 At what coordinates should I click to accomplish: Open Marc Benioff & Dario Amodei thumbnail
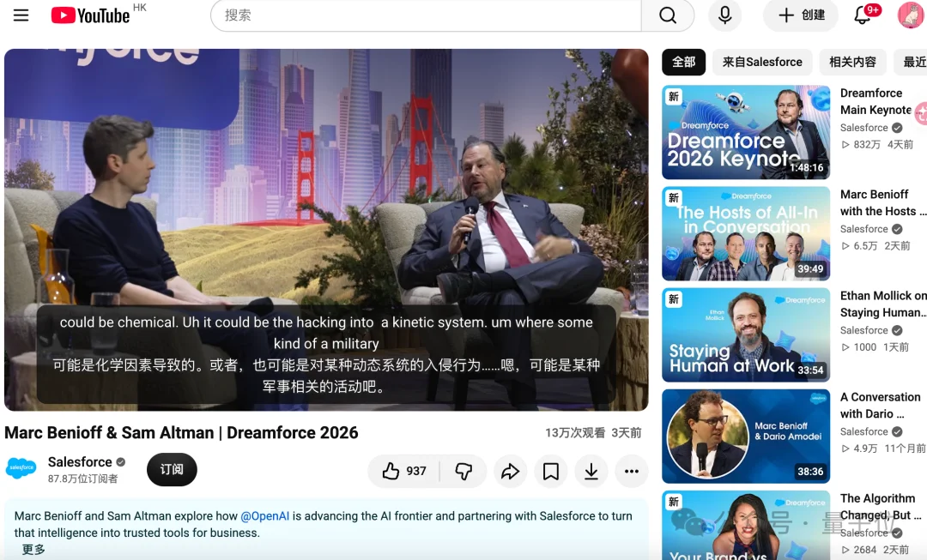746,436
